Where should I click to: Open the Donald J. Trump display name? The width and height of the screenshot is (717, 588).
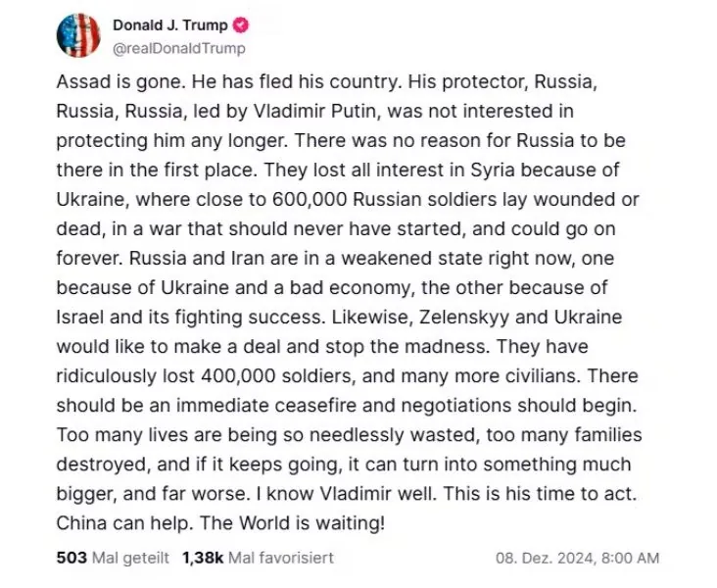[x=170, y=25]
